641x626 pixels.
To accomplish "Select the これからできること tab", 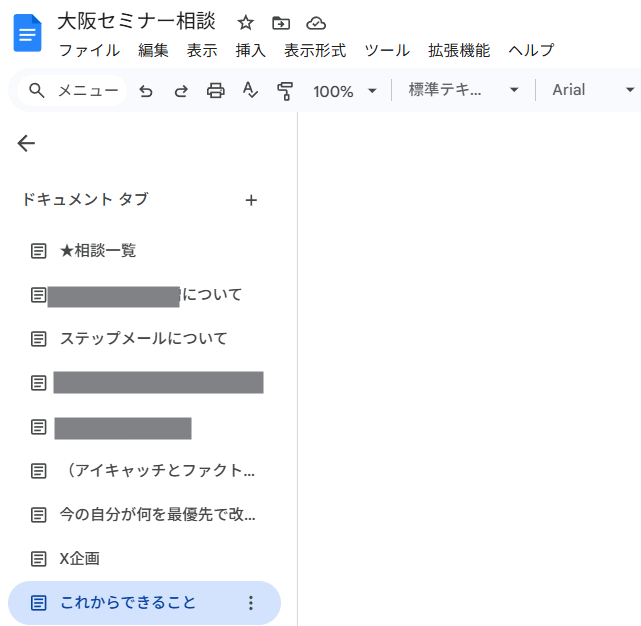I will tap(144, 603).
